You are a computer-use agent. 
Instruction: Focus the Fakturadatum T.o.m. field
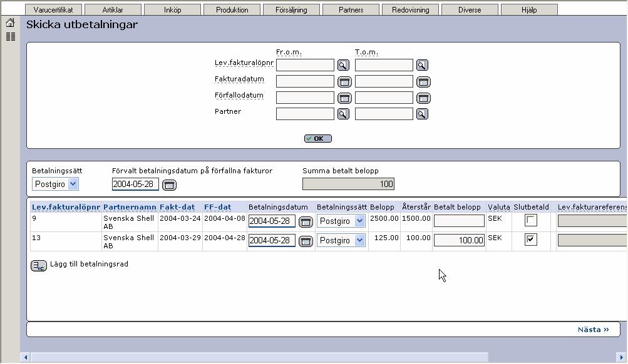(384, 81)
